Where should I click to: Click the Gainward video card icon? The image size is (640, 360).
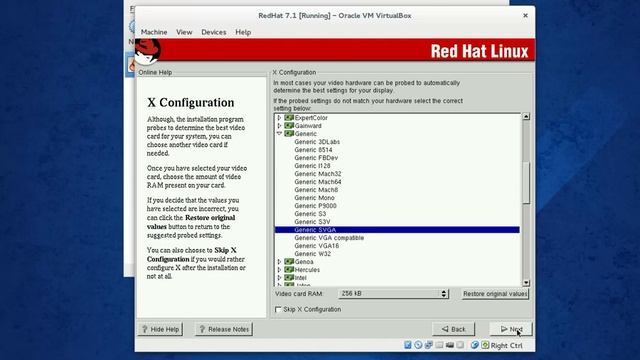289,126
